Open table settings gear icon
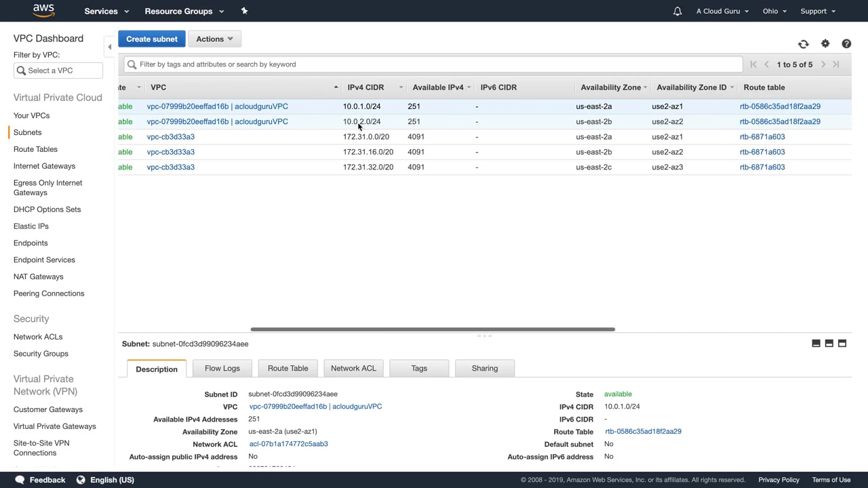Screen dimensions: 868x488 point(825,44)
